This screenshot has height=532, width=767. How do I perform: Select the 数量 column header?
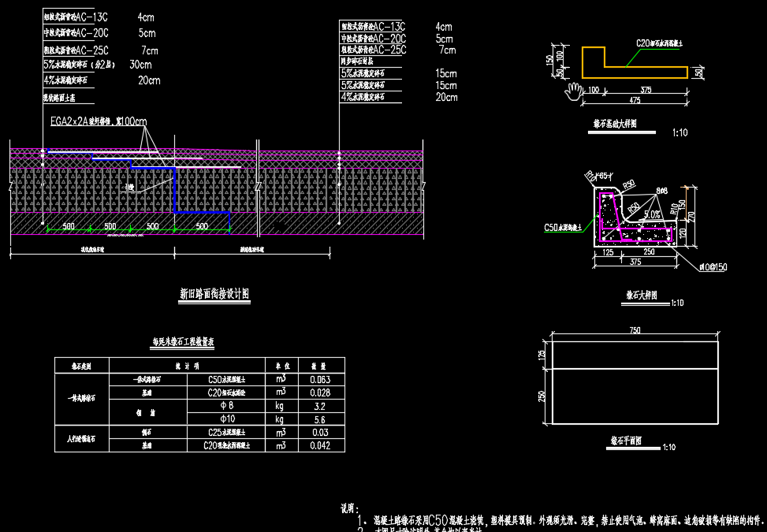tap(319, 366)
